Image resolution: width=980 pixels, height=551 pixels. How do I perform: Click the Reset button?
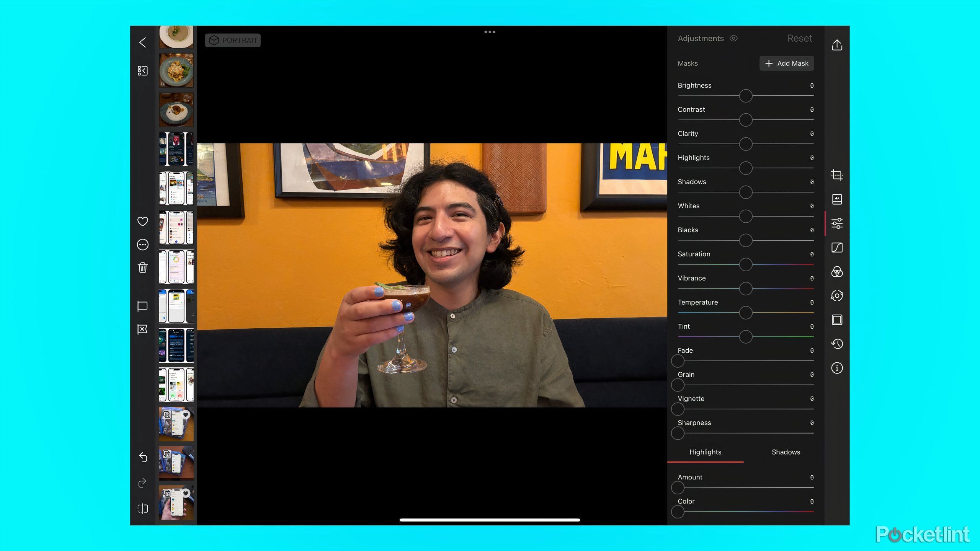[x=800, y=37]
